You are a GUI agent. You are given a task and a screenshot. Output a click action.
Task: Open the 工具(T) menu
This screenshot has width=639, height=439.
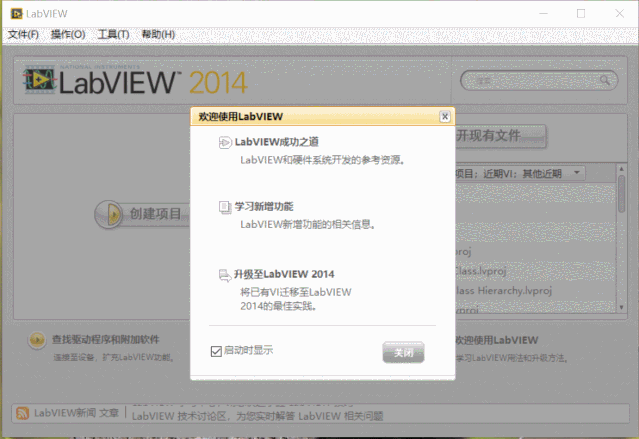[x=113, y=34]
